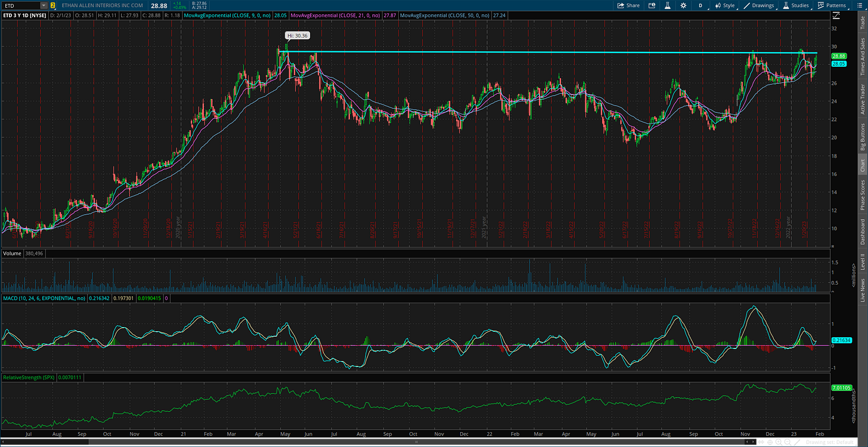Click the news/alert card icon beside Share
This screenshot has height=447, width=868.
652,5
